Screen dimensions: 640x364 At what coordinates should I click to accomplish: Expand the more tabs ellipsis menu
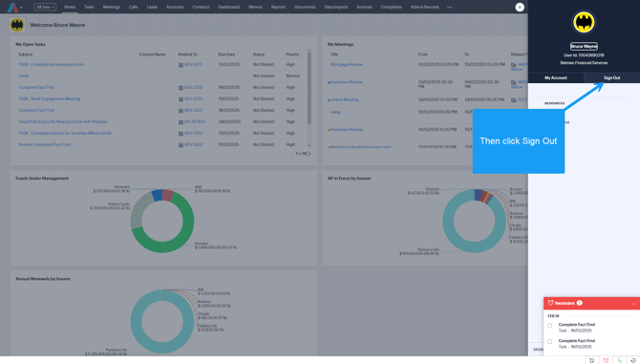(449, 7)
